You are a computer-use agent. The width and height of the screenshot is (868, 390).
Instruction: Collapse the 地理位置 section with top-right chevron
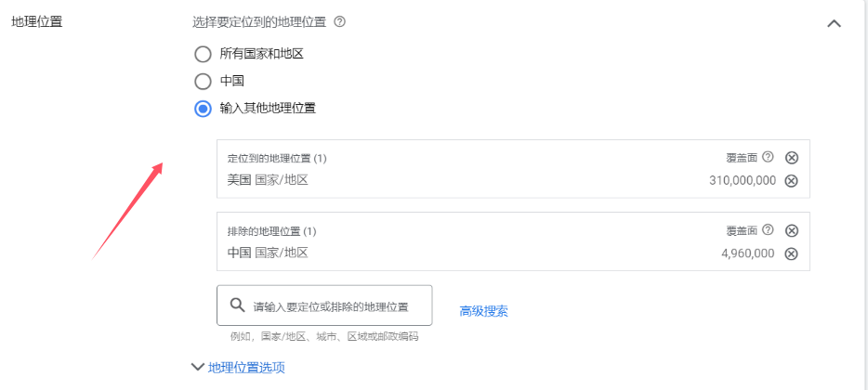[834, 23]
